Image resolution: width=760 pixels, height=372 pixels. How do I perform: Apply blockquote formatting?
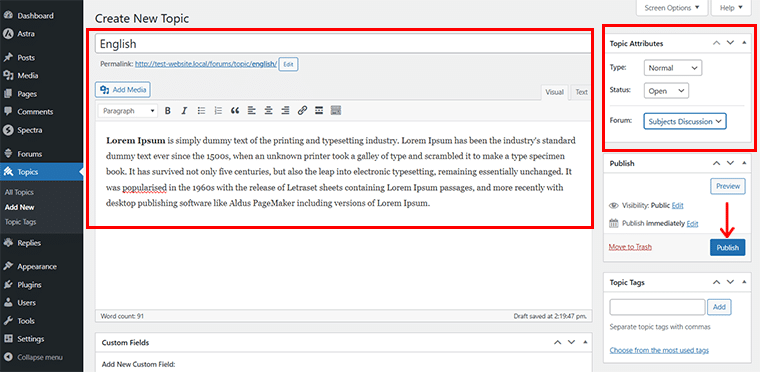(x=235, y=111)
